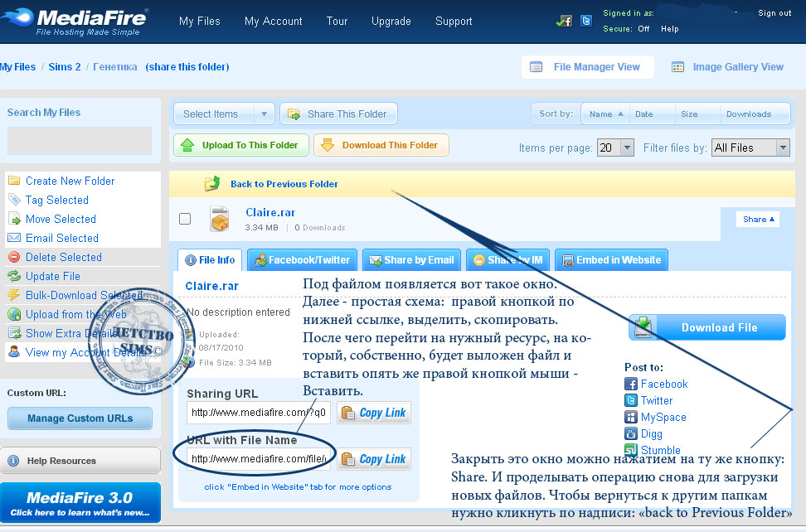Click the MediaFire flame logo

(17, 17)
